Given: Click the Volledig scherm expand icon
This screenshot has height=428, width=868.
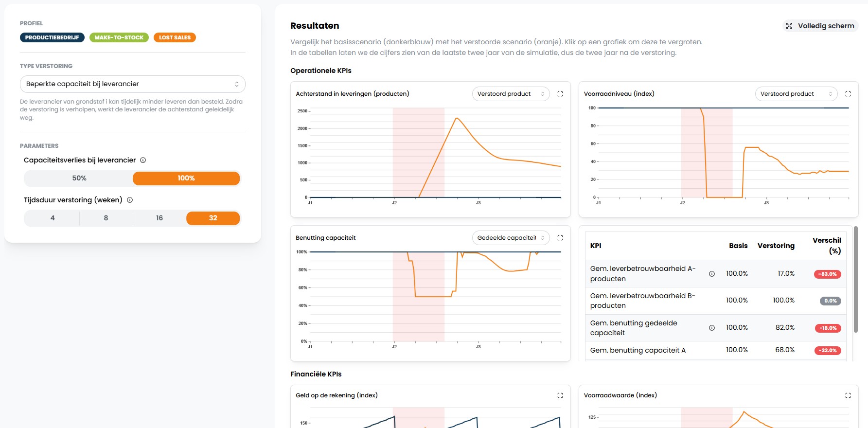Looking at the screenshot, I should pyautogui.click(x=789, y=26).
